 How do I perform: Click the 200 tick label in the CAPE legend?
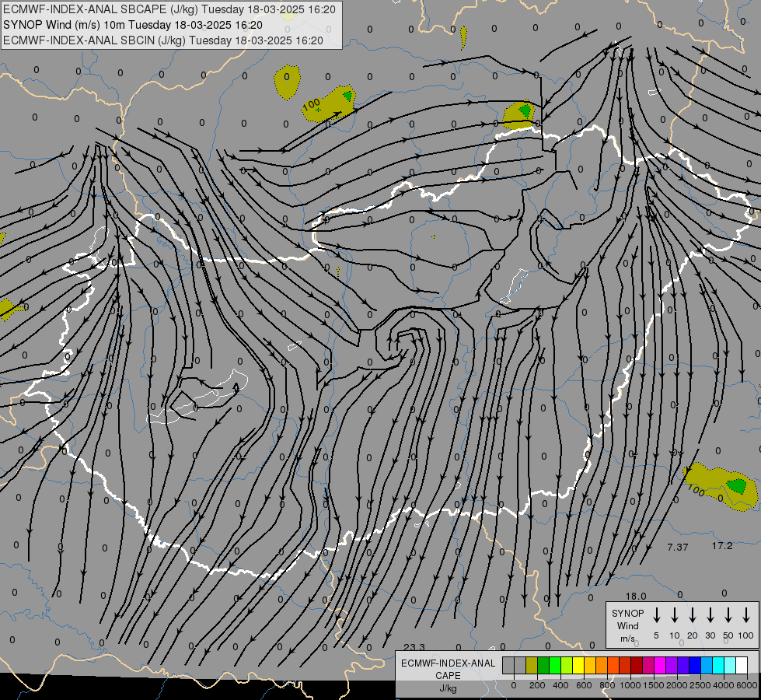pos(537,685)
